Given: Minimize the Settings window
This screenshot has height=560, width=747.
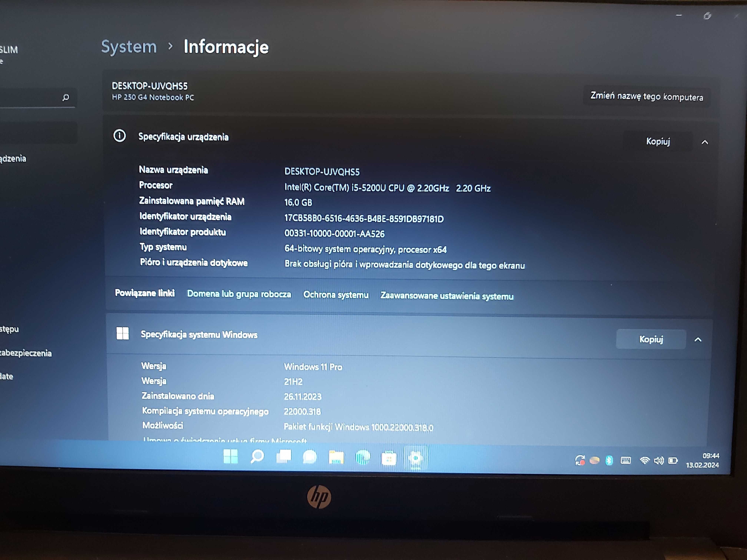Looking at the screenshot, I should click(x=679, y=15).
